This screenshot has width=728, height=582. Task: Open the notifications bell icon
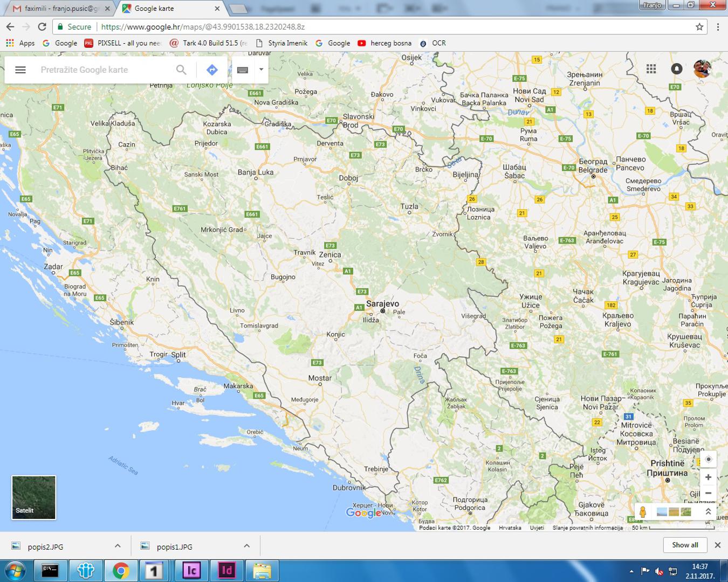click(x=676, y=69)
